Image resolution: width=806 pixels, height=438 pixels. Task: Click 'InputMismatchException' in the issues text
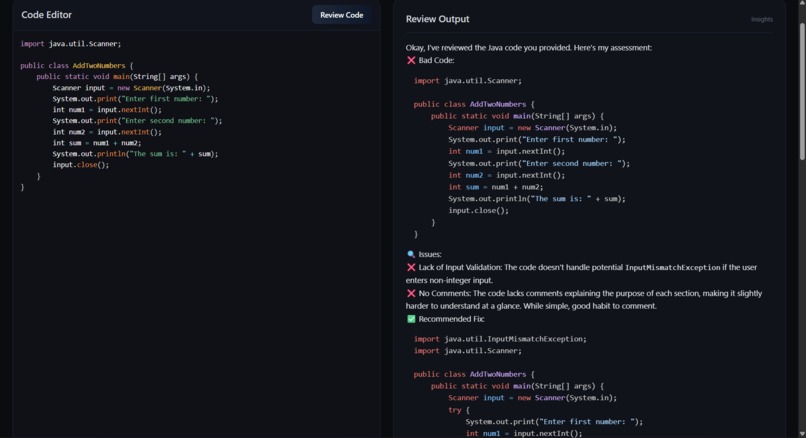coord(672,267)
